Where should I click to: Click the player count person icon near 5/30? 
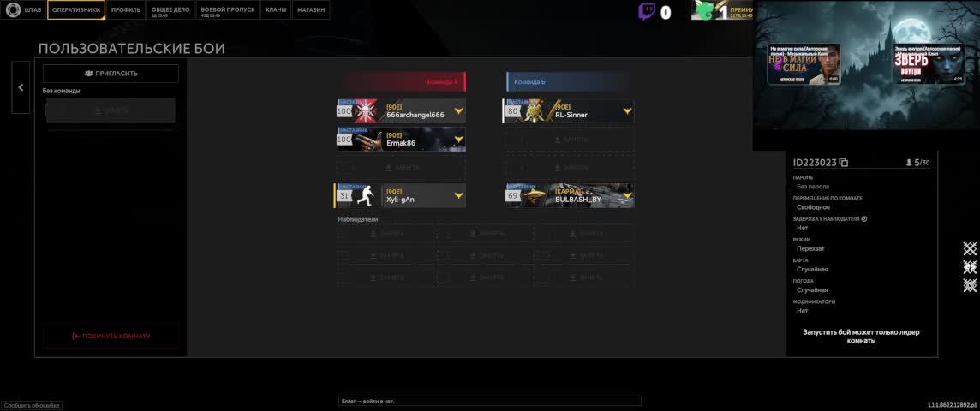909,163
